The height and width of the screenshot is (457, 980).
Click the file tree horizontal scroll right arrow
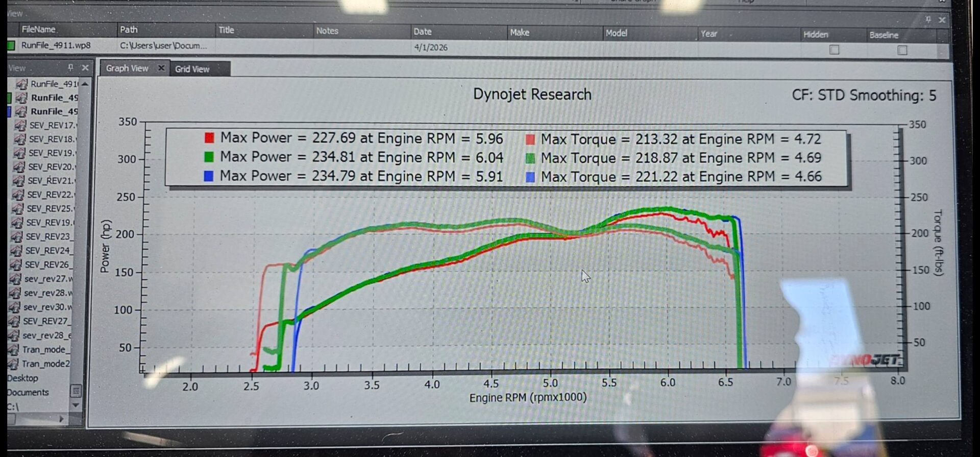[x=62, y=419]
